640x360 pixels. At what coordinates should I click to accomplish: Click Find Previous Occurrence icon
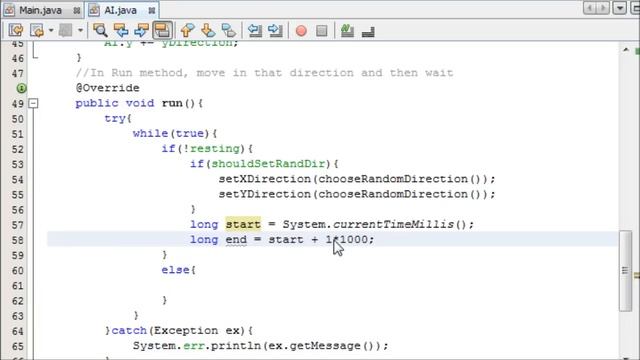pos(121,31)
